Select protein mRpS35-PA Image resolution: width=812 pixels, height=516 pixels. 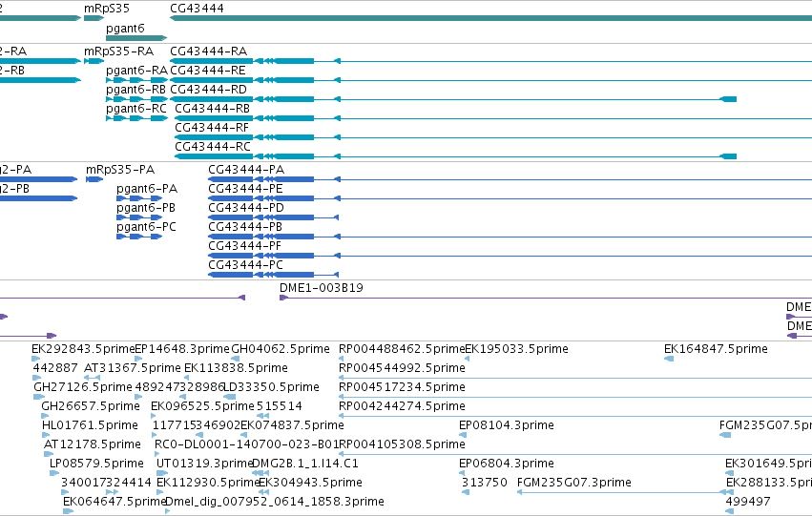pos(120,170)
